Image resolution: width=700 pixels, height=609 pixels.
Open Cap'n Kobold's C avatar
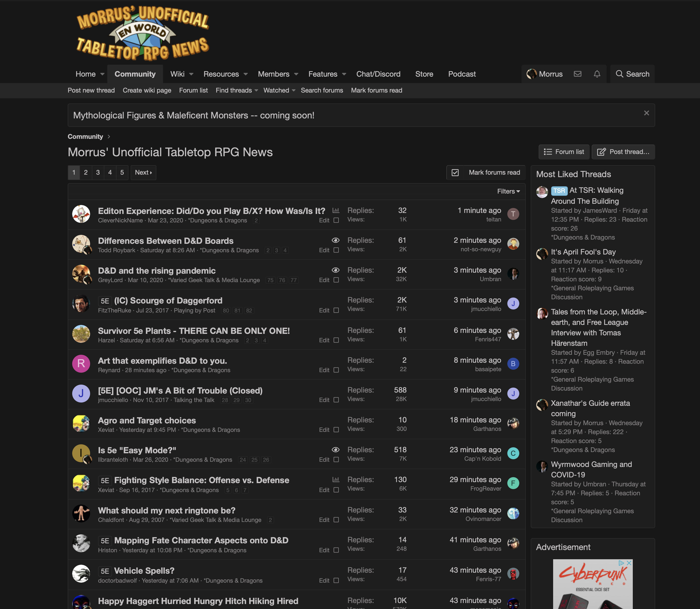point(513,453)
